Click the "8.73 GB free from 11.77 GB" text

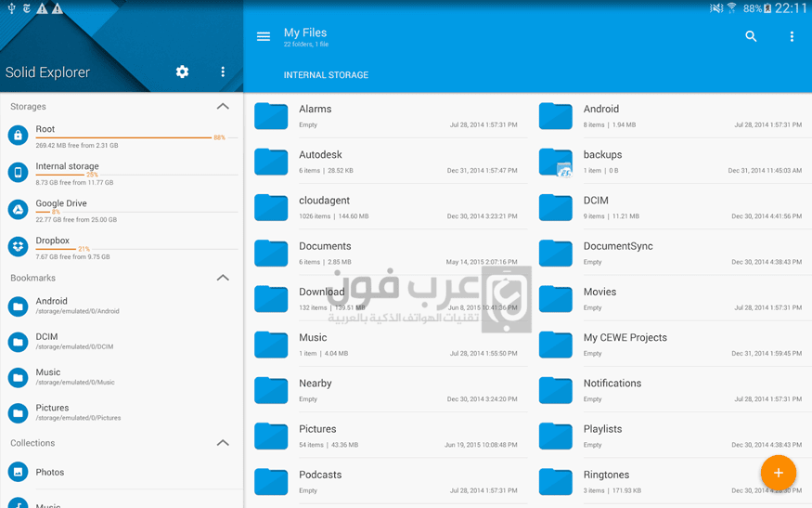point(74,182)
